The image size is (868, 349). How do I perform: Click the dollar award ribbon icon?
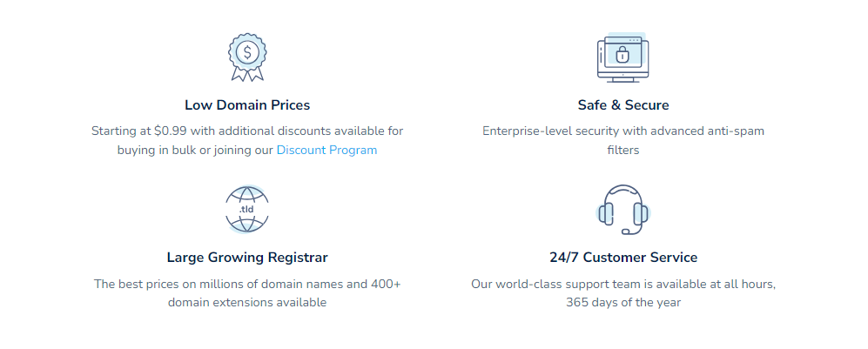[x=247, y=57]
